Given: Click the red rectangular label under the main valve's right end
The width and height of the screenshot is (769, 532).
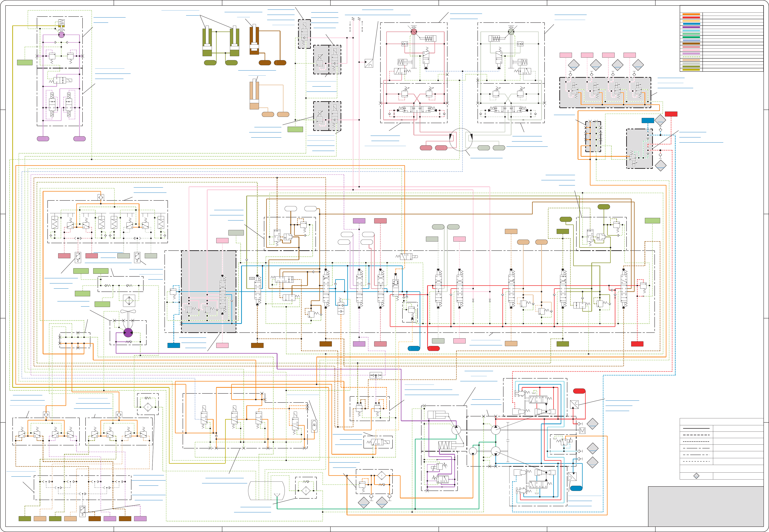Looking at the screenshot, I should pyautogui.click(x=637, y=344).
